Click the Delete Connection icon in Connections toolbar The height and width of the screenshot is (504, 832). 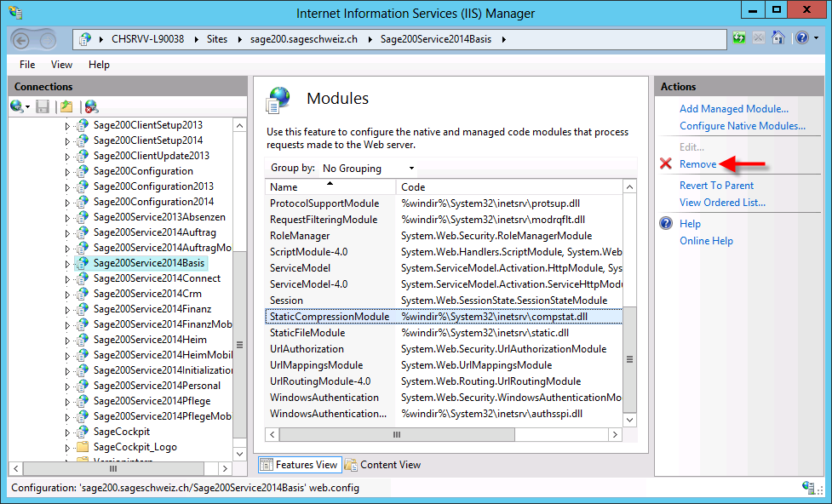tap(91, 106)
